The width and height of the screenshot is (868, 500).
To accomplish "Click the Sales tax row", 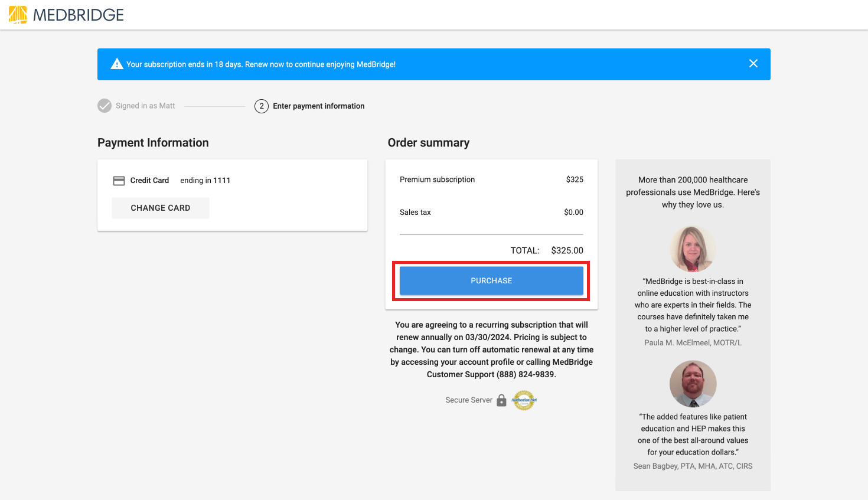I will 415,212.
